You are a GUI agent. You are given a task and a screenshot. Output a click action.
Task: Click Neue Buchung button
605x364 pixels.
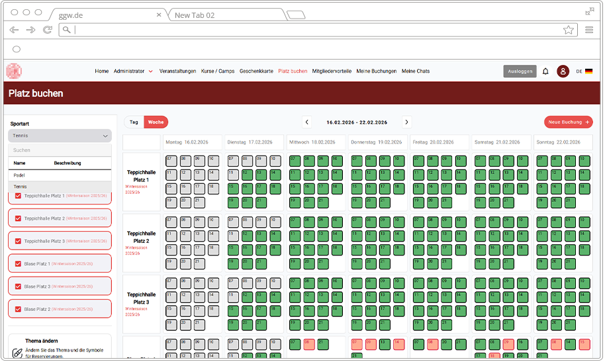click(569, 122)
